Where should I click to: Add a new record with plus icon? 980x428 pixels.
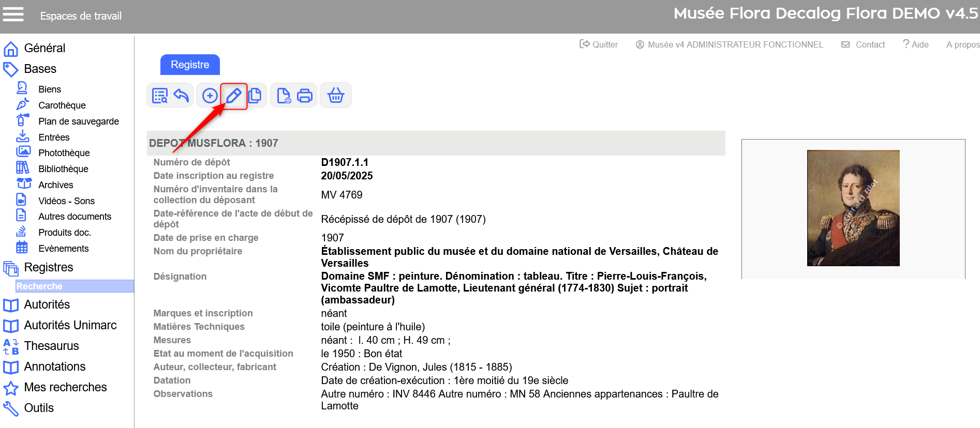(210, 96)
